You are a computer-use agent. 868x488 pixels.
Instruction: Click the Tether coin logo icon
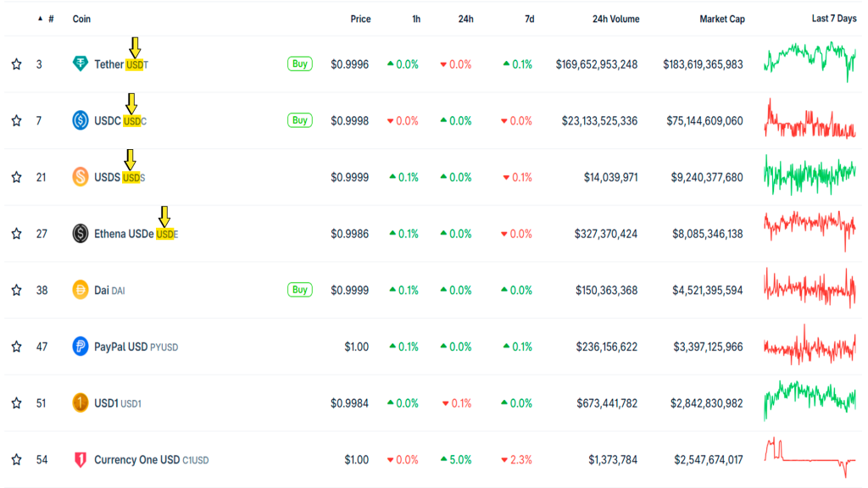(x=81, y=64)
